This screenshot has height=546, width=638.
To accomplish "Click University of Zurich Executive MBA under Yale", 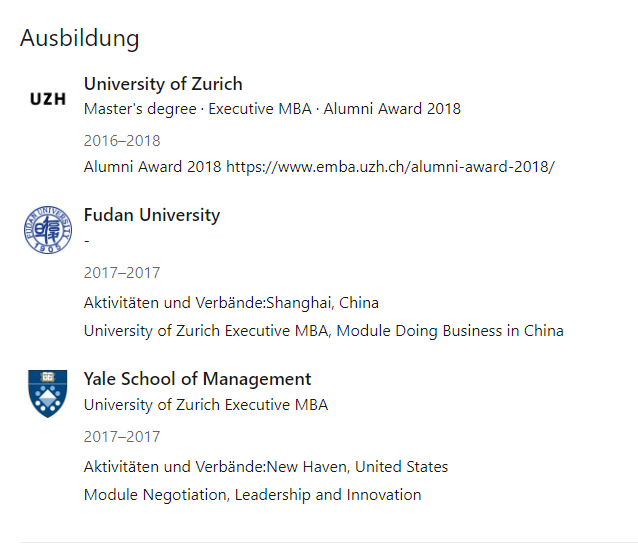I will point(206,405).
